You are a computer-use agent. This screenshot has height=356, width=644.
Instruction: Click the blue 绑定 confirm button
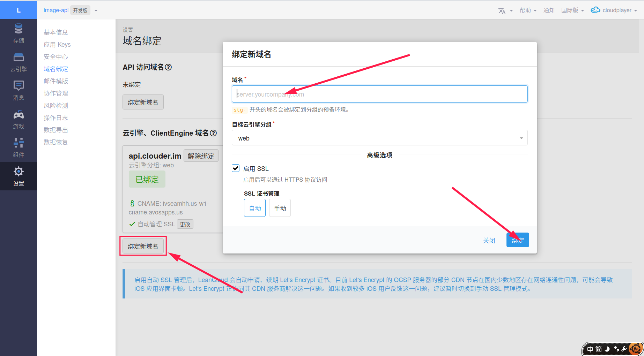point(518,240)
